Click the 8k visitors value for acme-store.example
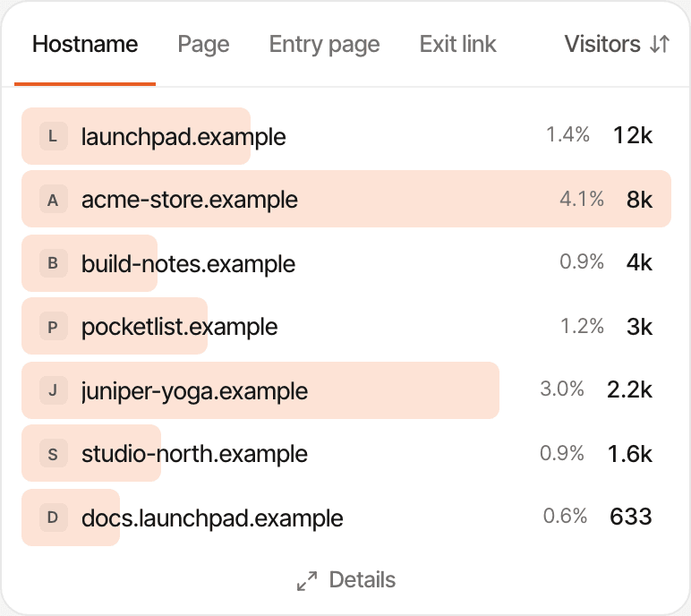This screenshot has height=616, width=691. point(639,200)
